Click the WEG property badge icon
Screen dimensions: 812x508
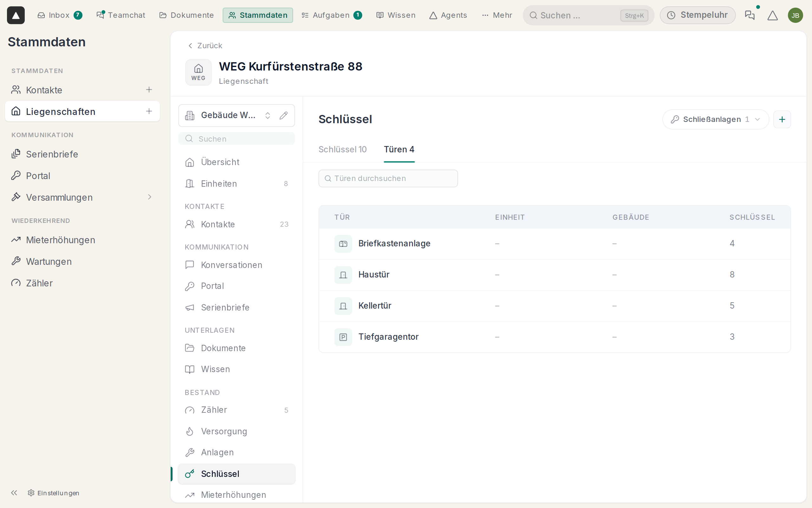[x=198, y=72]
